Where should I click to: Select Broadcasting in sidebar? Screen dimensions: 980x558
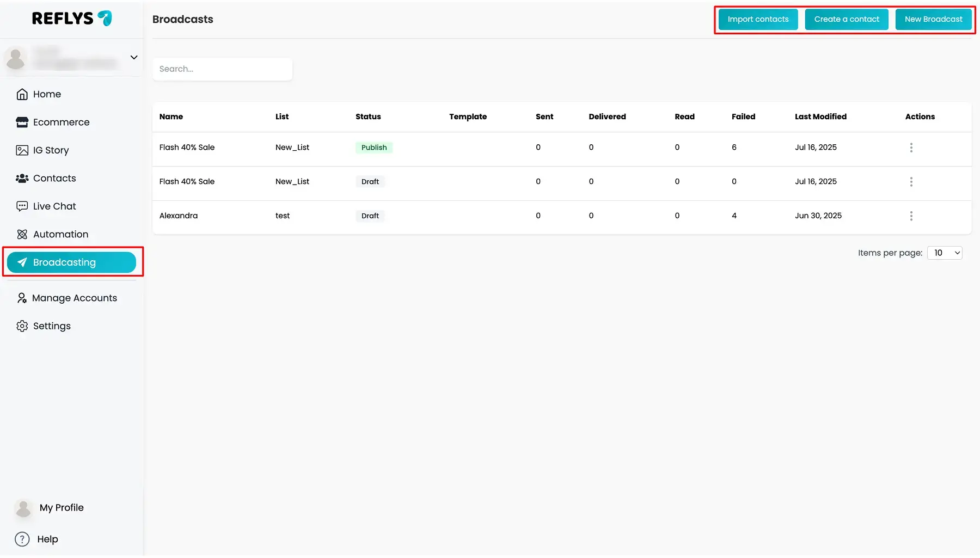pos(71,262)
